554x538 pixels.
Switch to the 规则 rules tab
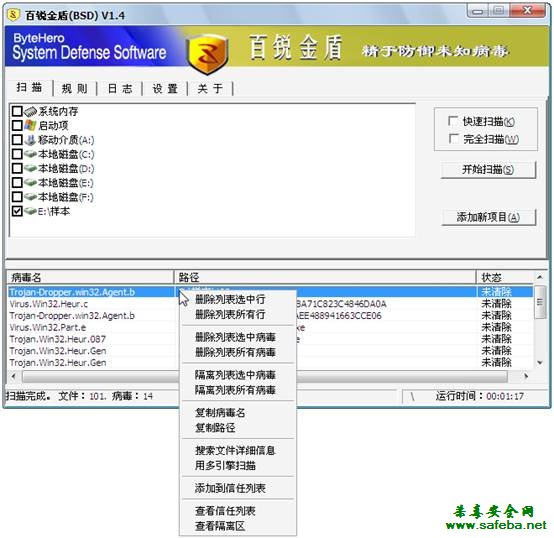click(x=75, y=88)
